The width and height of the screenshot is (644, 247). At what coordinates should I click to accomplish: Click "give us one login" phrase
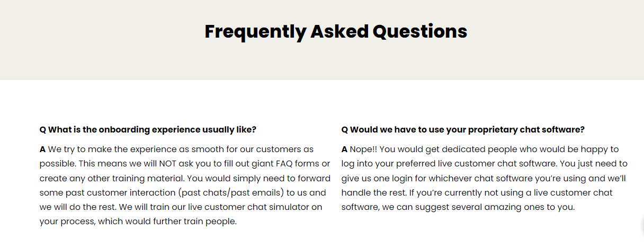pyautogui.click(x=377, y=178)
